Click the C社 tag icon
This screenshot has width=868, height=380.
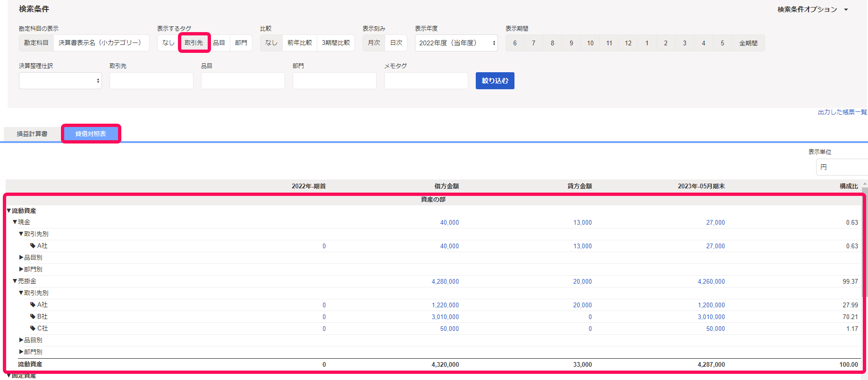33,328
